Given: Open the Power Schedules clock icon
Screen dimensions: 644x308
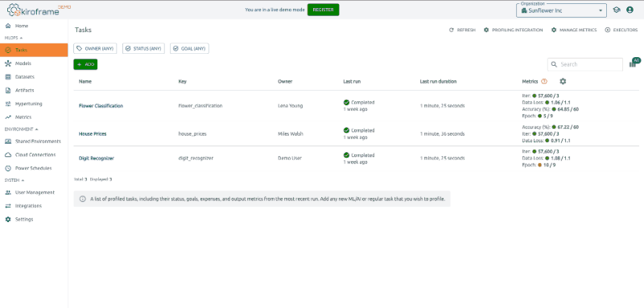Looking at the screenshot, I should 8,168.
